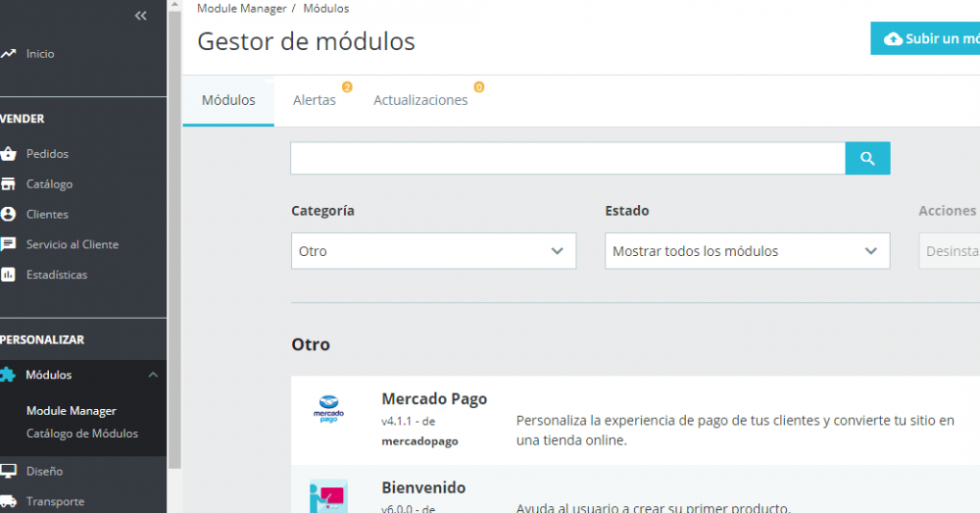Open the Estado dropdown showing all modules
980x513 pixels.
pos(748,251)
